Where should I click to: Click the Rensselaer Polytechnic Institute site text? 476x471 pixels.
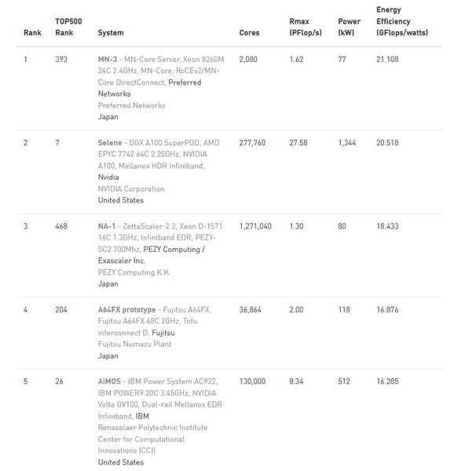pyautogui.click(x=153, y=428)
